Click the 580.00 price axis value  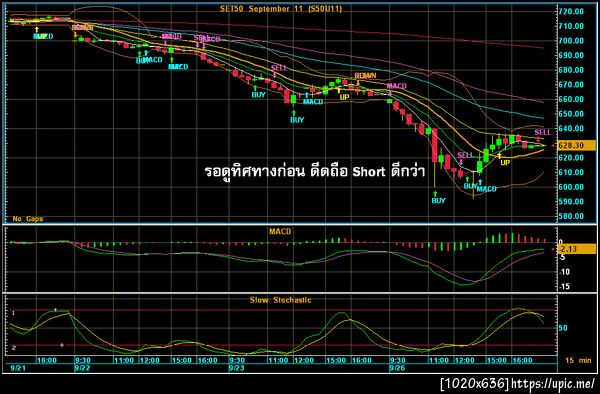point(571,216)
